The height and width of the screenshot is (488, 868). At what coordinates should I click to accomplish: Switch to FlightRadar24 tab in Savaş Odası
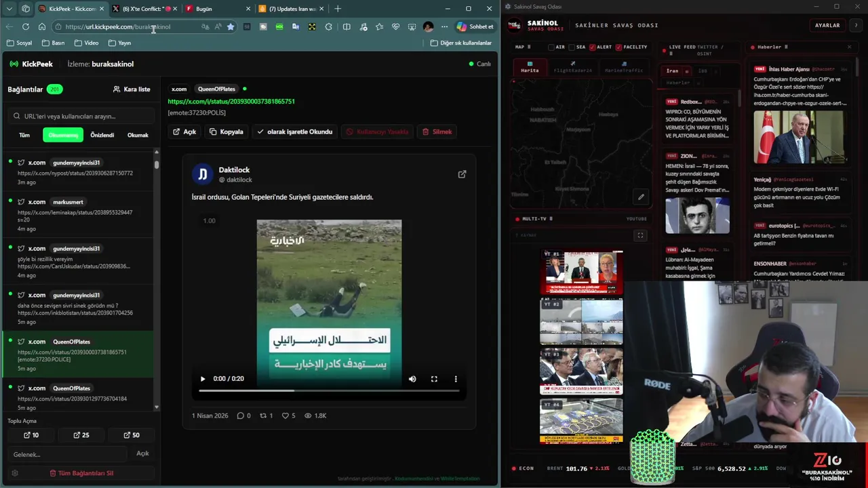point(572,68)
